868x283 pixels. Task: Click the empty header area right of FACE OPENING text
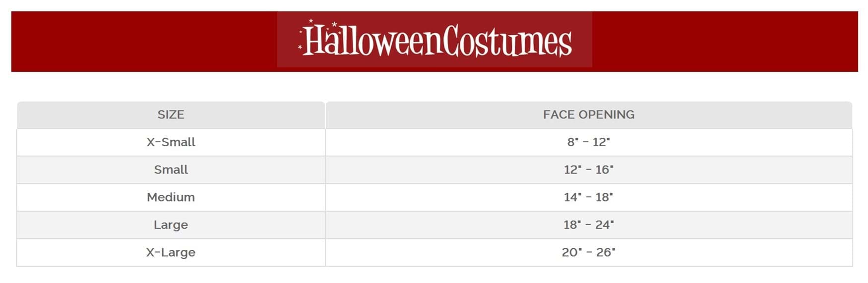click(744, 115)
